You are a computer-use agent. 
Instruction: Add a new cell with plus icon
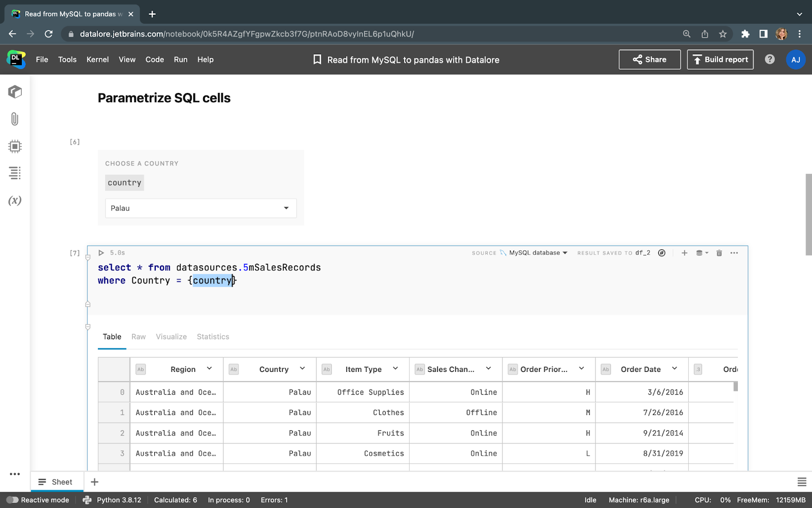coord(684,253)
